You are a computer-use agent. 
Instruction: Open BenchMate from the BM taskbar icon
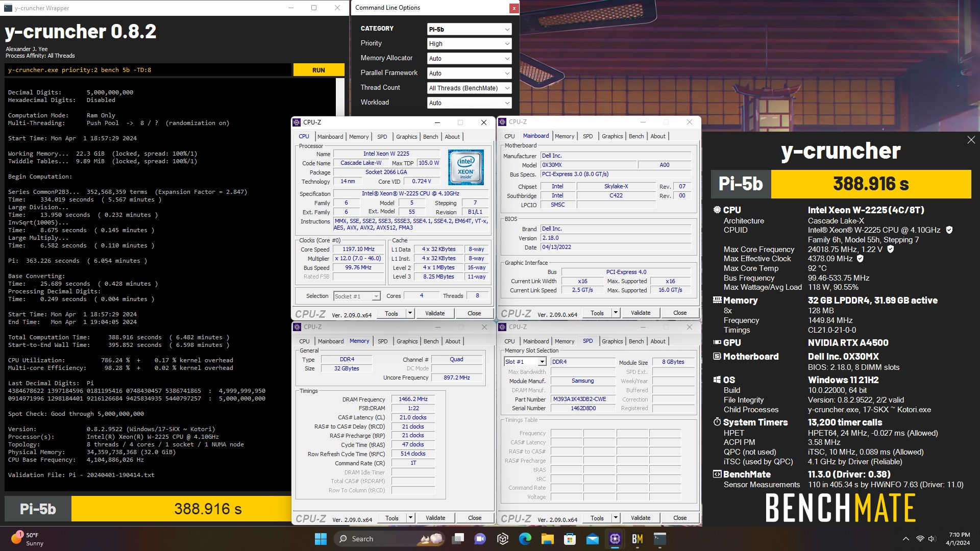[x=638, y=539]
